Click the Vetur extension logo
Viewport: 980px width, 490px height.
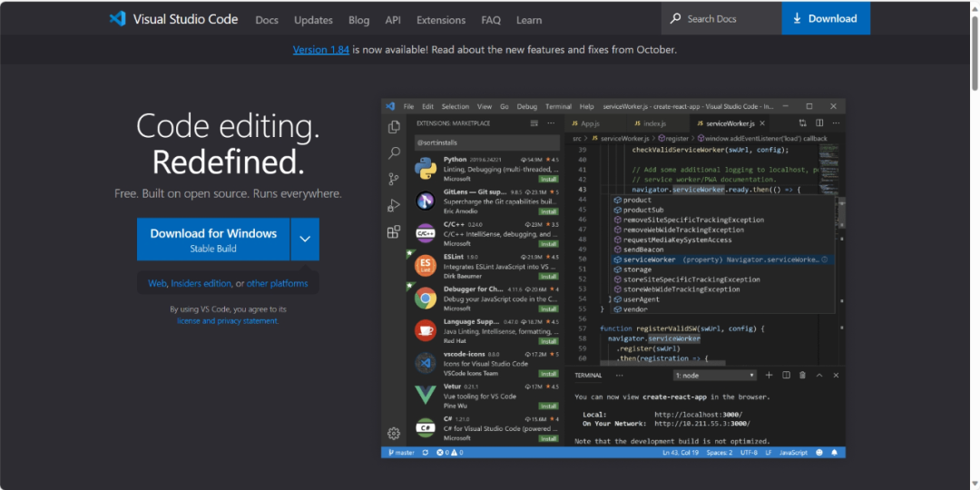click(426, 395)
